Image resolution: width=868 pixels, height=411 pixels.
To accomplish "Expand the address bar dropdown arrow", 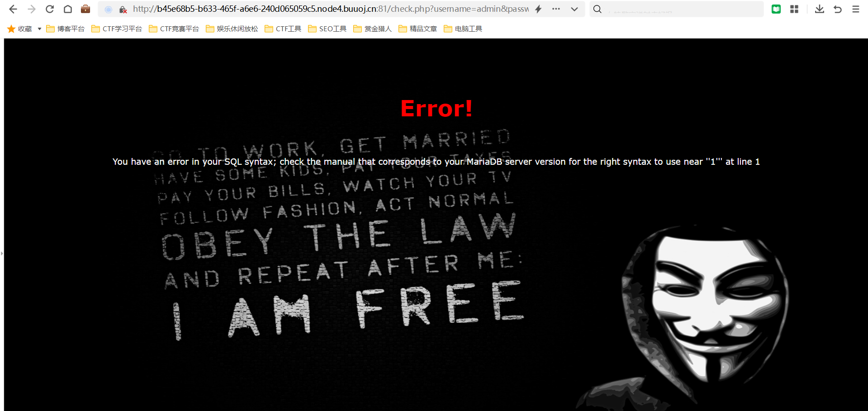I will [574, 9].
